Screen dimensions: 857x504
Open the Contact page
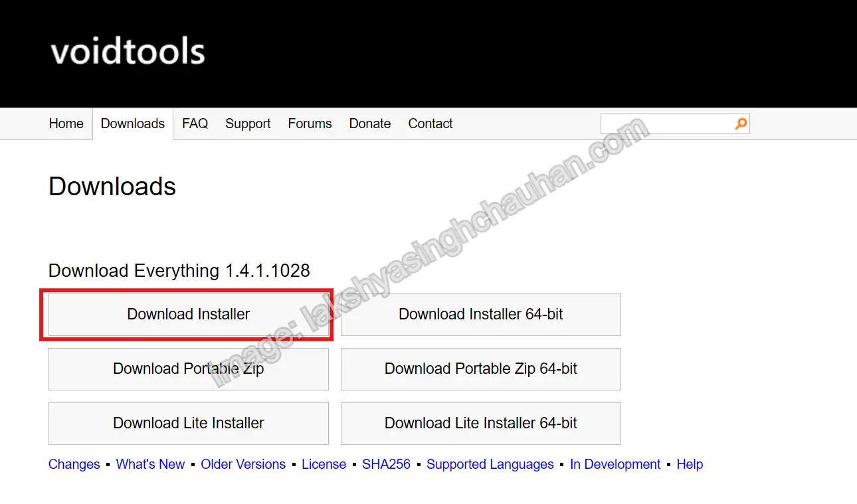tap(430, 124)
